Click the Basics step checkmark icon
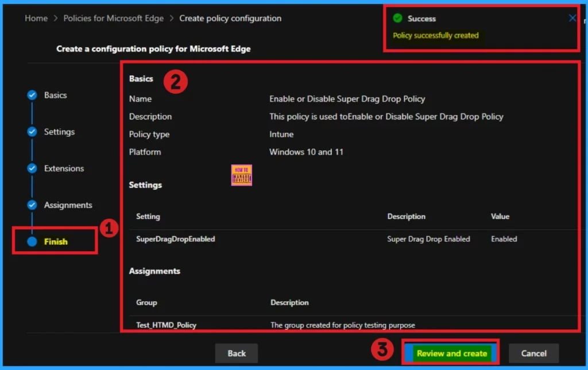Screen dimensions: 588x370 (x=32, y=95)
